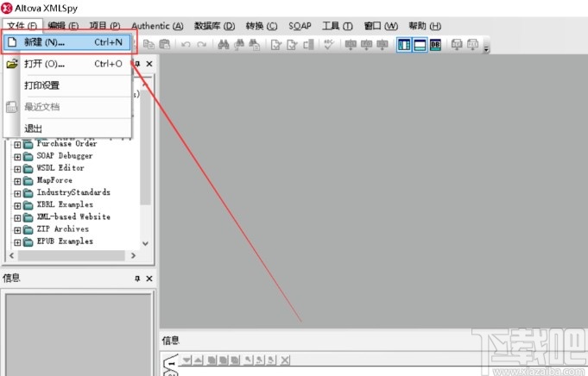Screen dimensions: 588x376
Task: Open the 转换 (C) menu
Action: point(262,26)
